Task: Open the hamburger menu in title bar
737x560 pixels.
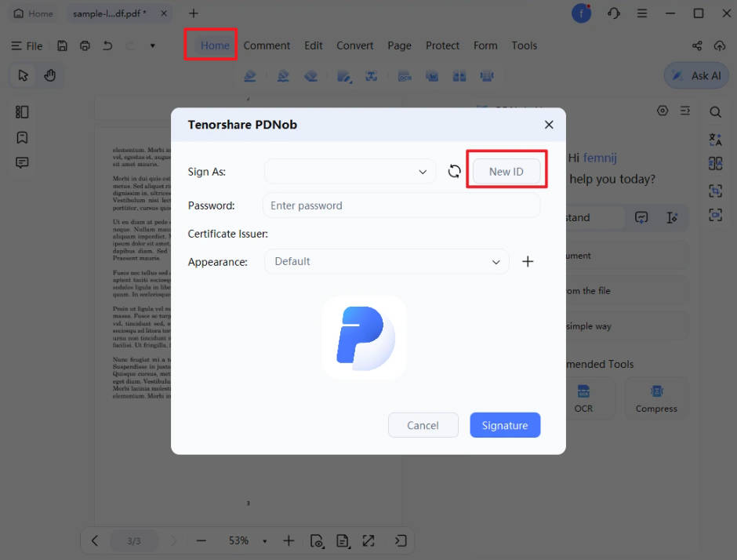Action: coord(642,13)
